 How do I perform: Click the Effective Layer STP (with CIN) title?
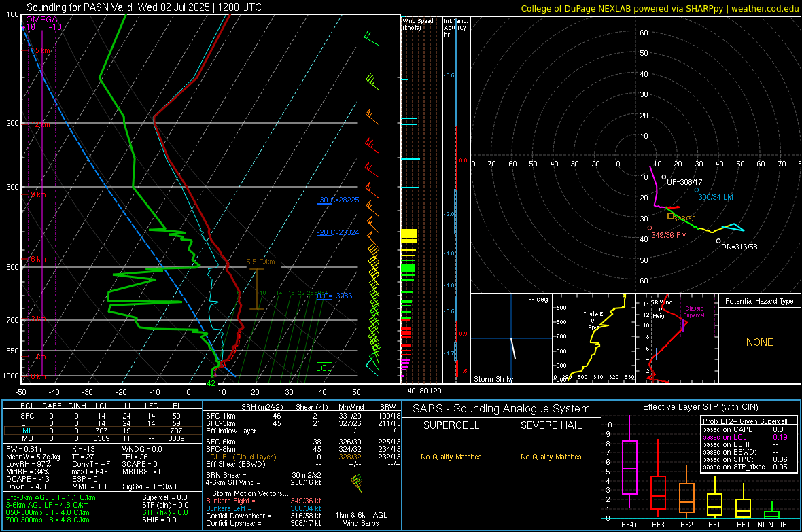click(x=700, y=407)
